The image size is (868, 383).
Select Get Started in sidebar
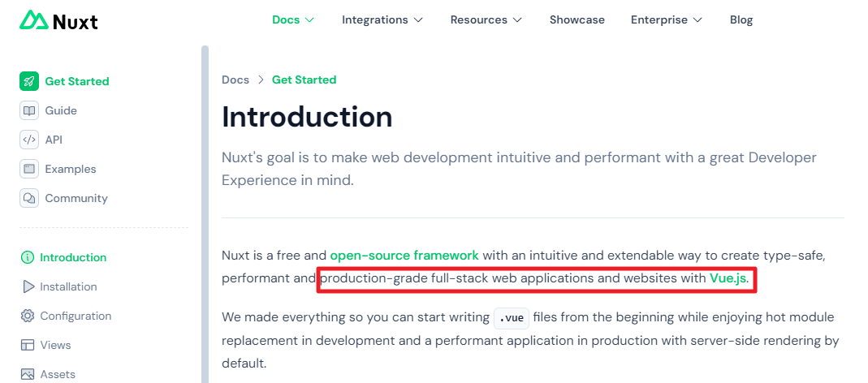77,81
